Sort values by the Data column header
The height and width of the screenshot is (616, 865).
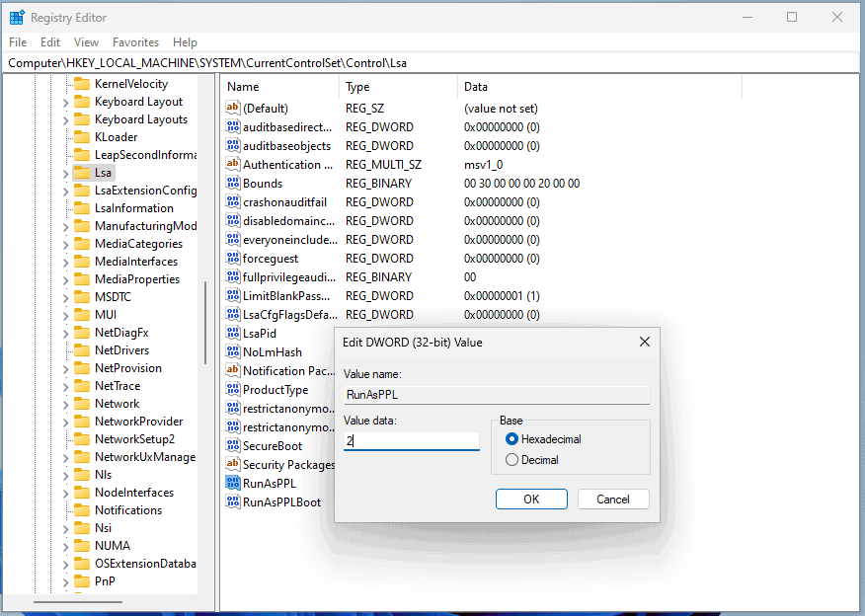(599, 87)
